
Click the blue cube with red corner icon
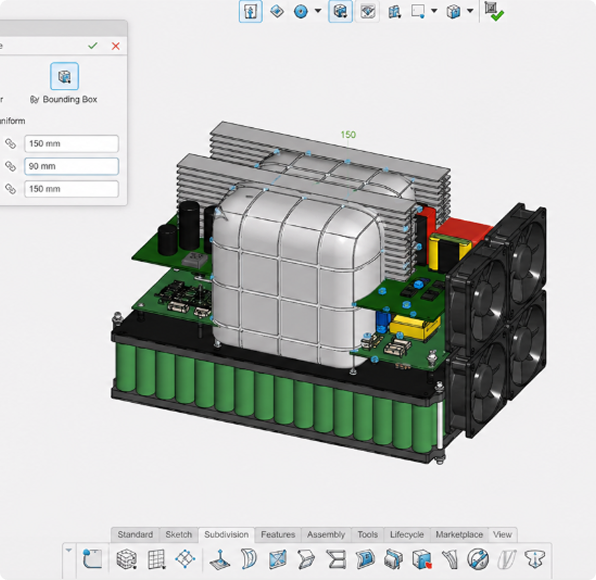(x=422, y=559)
